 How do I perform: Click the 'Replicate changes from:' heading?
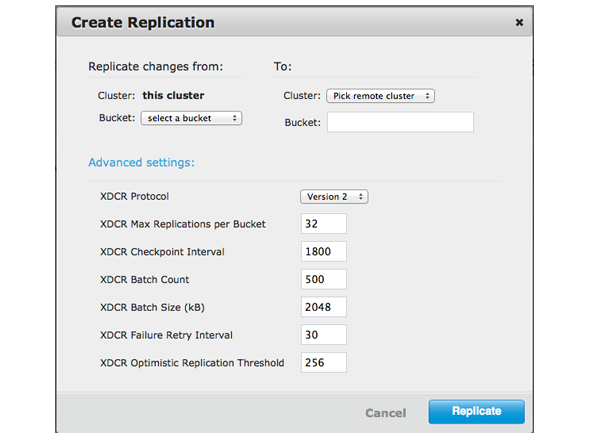coord(155,67)
